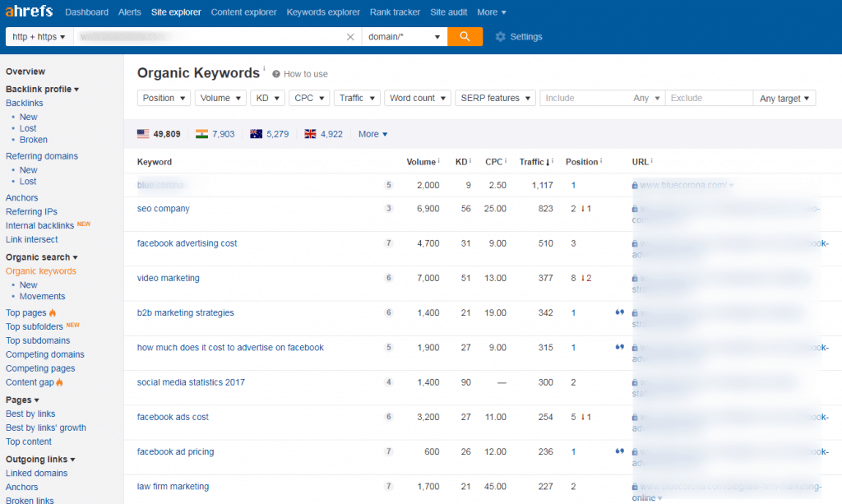Open the Traffic filter dropdown
The width and height of the screenshot is (842, 504).
tap(357, 98)
